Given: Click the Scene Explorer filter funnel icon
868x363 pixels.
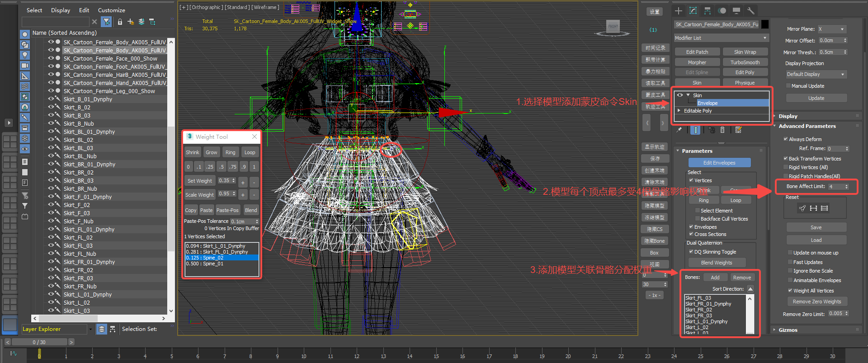Looking at the screenshot, I should point(106,21).
